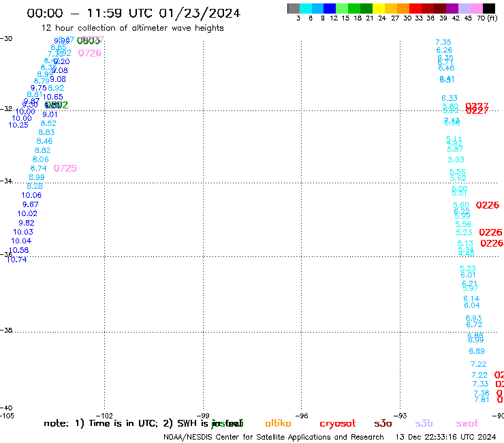The height and width of the screenshot is (443, 504).
Task: Click the cyan legend color swatch
Action: 306,8
